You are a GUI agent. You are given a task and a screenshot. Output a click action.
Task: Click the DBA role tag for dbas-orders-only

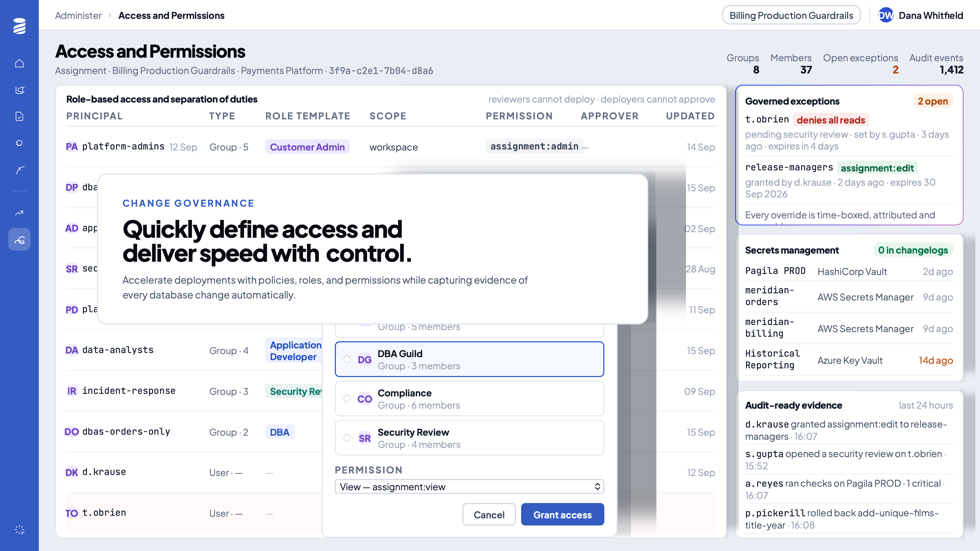(280, 432)
